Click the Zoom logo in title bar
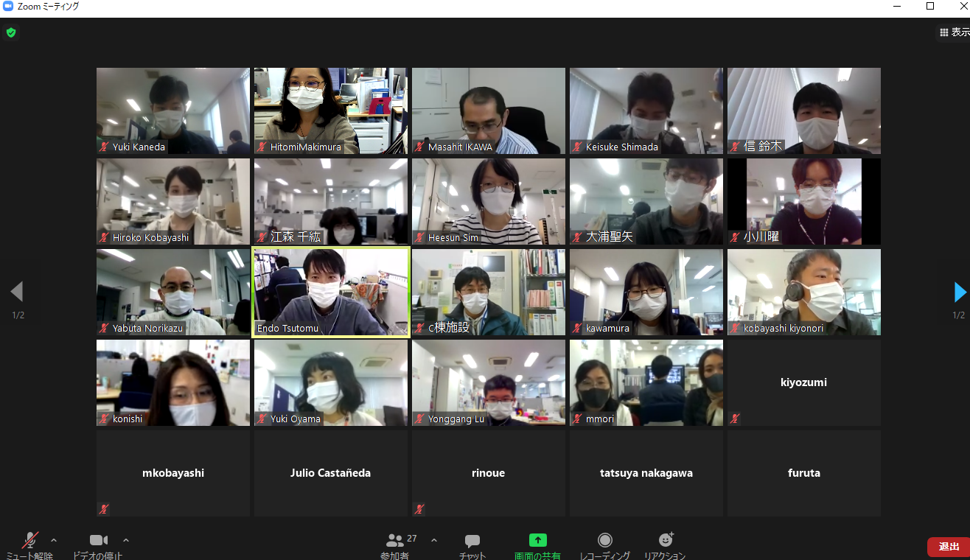The width and height of the screenshot is (970, 560). tap(8, 7)
